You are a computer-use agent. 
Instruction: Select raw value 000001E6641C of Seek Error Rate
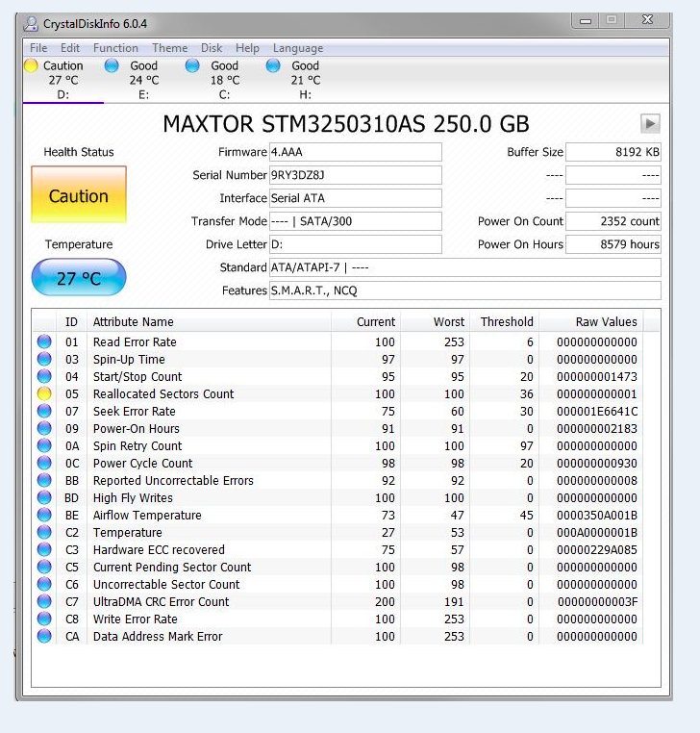(597, 412)
